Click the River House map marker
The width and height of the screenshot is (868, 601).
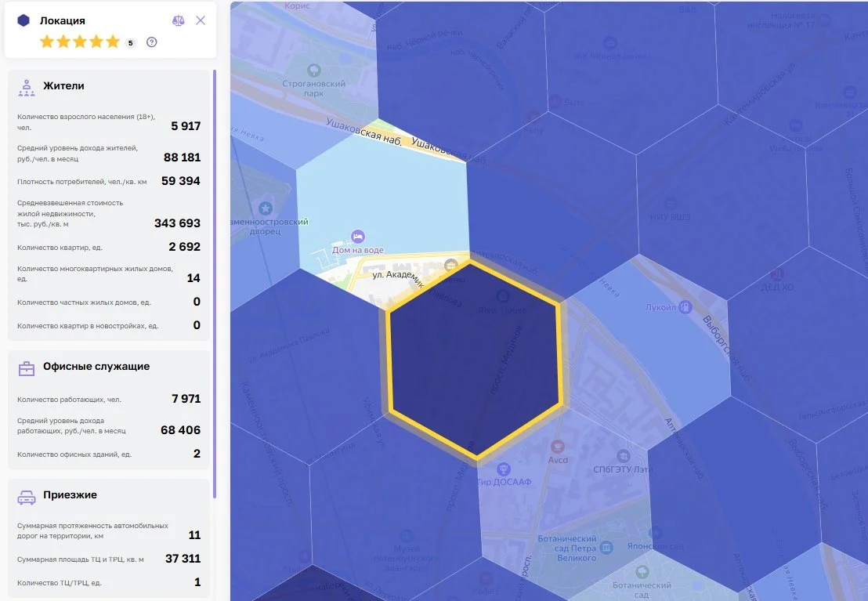tap(503, 296)
